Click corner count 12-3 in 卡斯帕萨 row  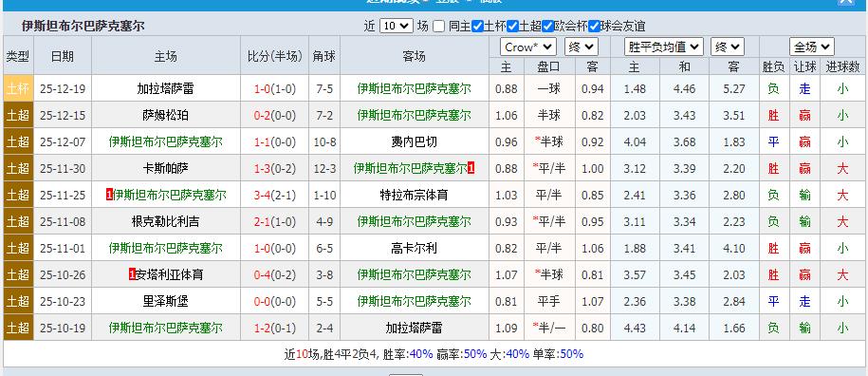click(324, 168)
